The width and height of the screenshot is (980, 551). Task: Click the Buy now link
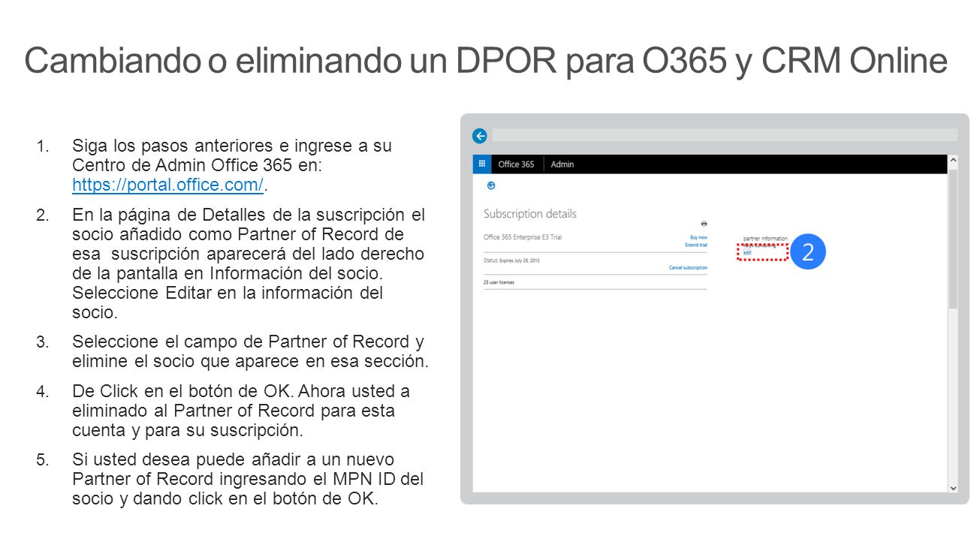(x=698, y=237)
